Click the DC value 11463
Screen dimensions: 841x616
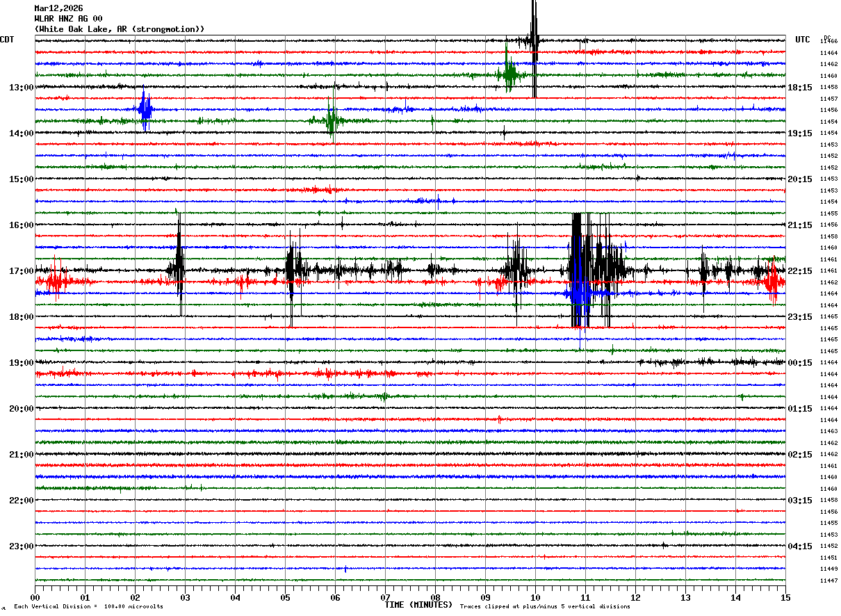click(x=828, y=431)
